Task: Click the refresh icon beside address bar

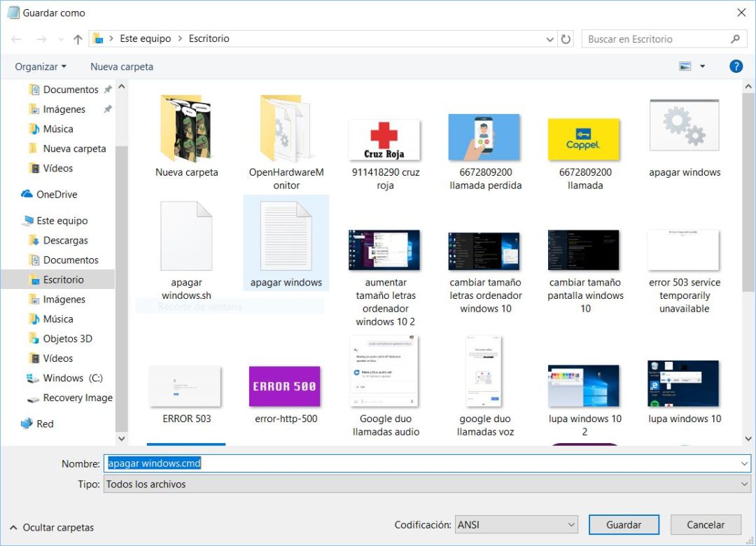Action: click(566, 39)
